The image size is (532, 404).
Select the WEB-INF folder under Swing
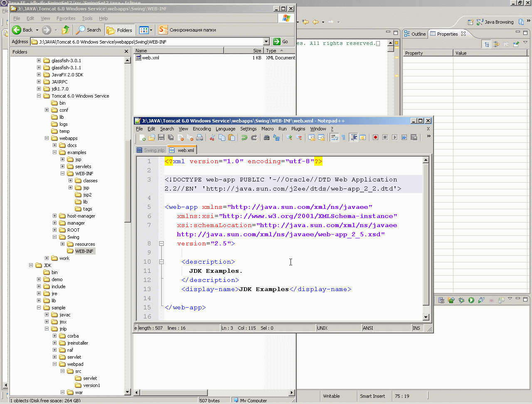pyautogui.click(x=81, y=251)
